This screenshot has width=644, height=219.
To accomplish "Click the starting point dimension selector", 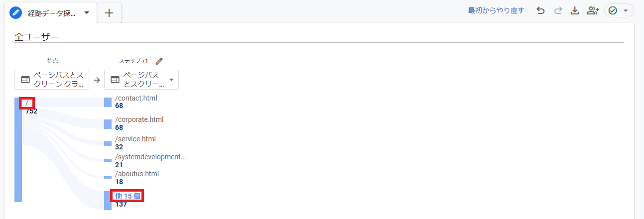I will tap(52, 80).
